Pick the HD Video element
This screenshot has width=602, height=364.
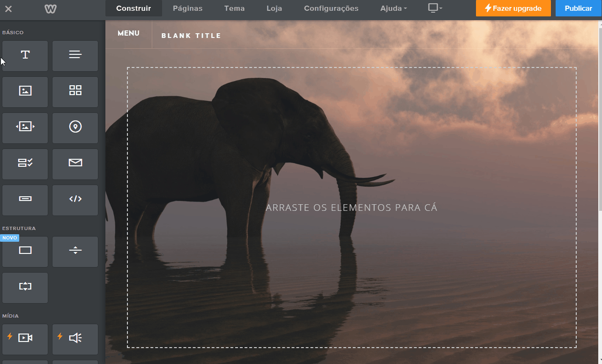click(25, 339)
